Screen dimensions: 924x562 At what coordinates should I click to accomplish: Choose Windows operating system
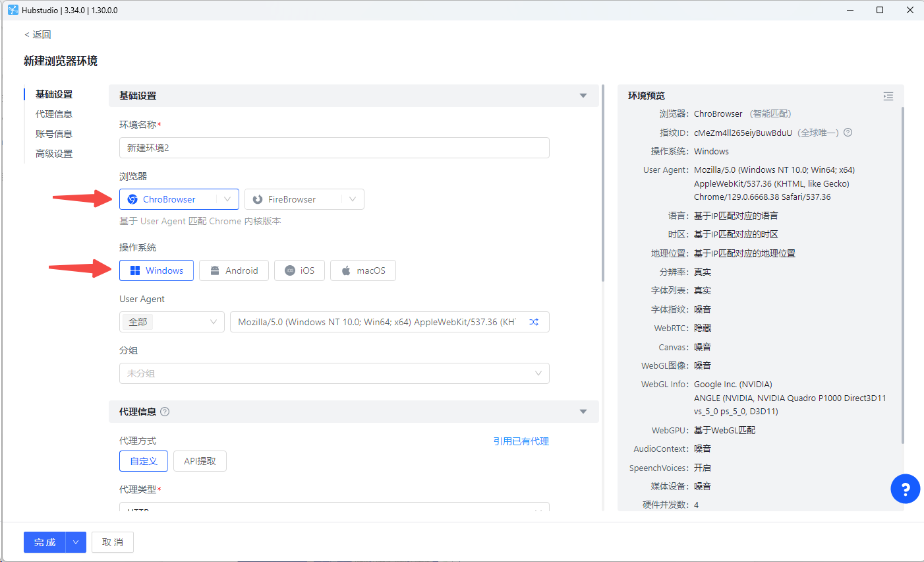click(x=156, y=270)
